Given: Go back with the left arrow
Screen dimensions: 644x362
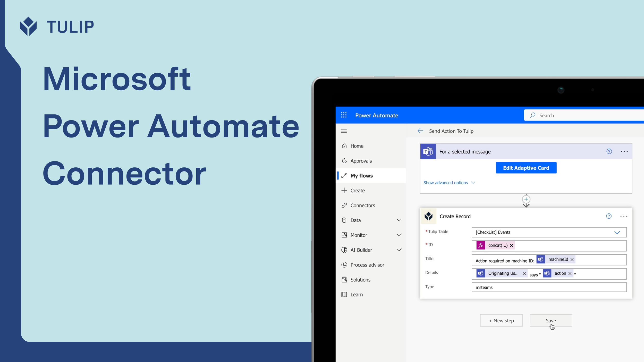Looking at the screenshot, I should pos(420,131).
